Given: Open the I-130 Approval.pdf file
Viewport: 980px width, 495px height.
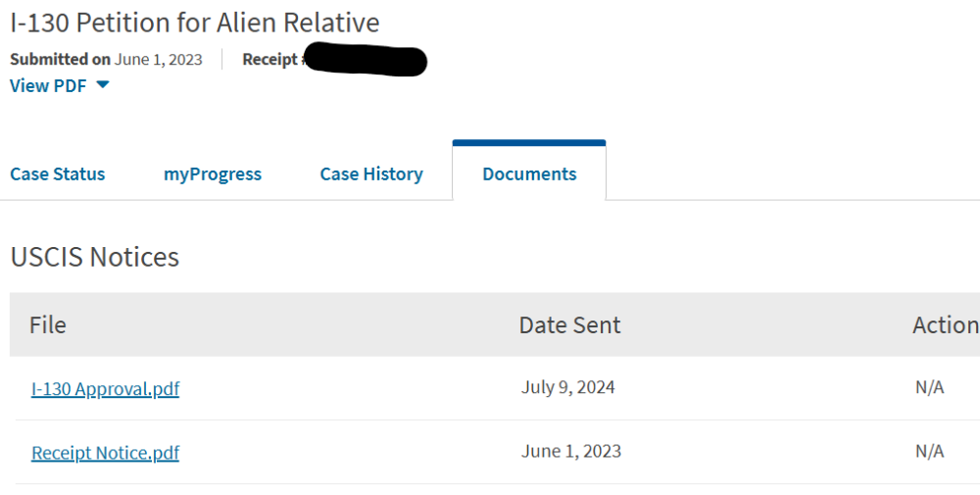Looking at the screenshot, I should pyautogui.click(x=105, y=389).
